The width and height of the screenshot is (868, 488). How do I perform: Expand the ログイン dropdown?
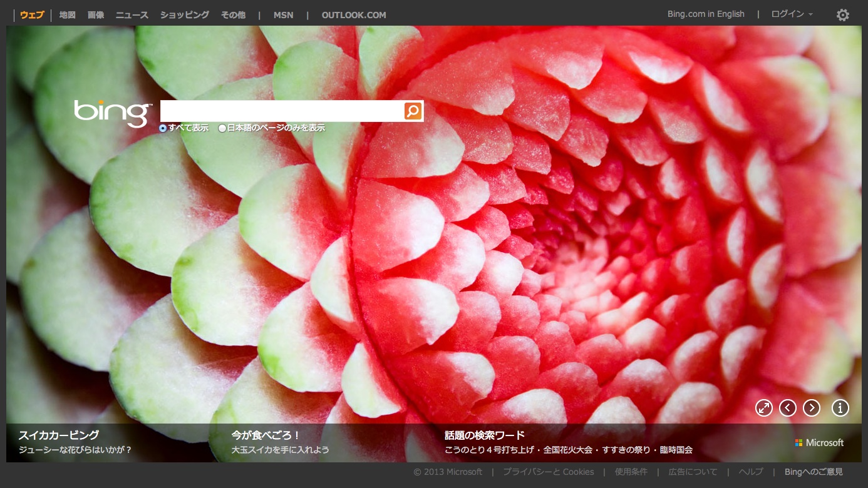pyautogui.click(x=792, y=14)
